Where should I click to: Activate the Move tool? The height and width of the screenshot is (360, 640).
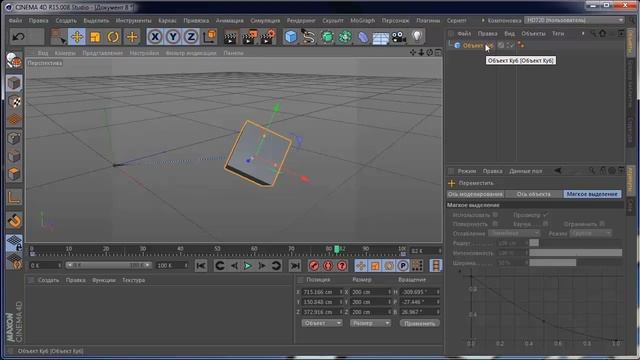point(77,37)
